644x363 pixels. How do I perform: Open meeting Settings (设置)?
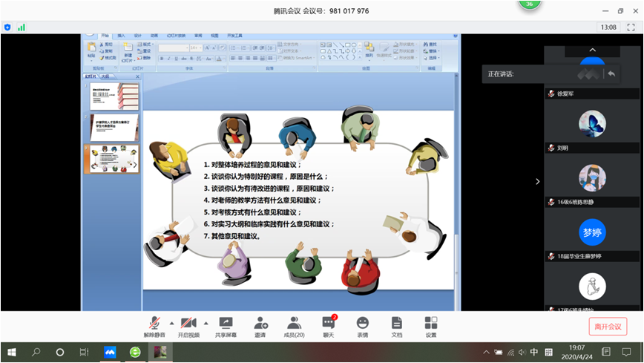431,327
